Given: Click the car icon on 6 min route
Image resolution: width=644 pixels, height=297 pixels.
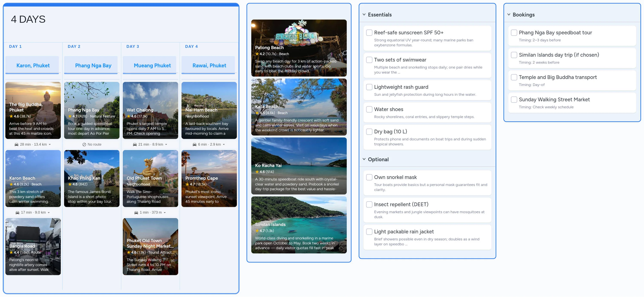Looking at the screenshot, I should pyautogui.click(x=194, y=144).
